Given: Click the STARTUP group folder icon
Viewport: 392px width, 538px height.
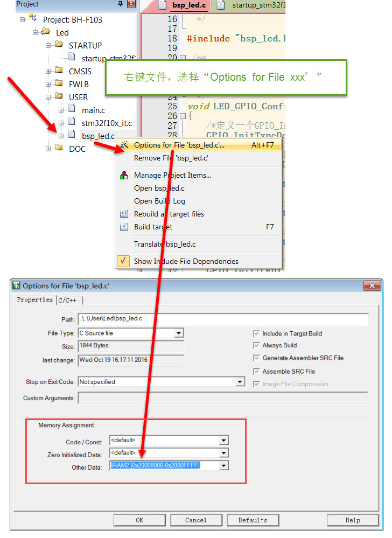Looking at the screenshot, I should click(x=59, y=45).
